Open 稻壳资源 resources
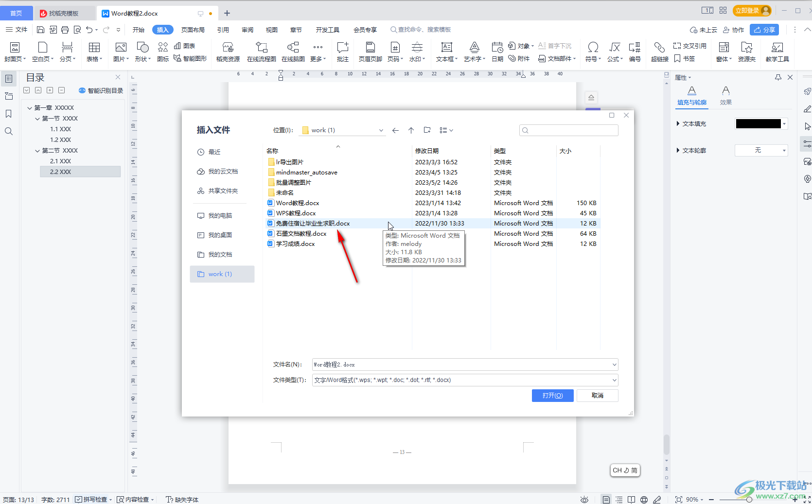Image resolution: width=812 pixels, height=504 pixels. click(x=228, y=52)
